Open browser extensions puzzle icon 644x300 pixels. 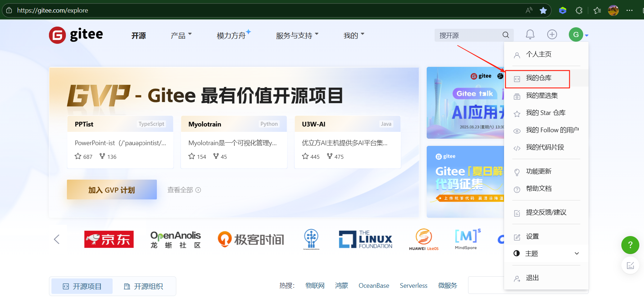coord(579,10)
